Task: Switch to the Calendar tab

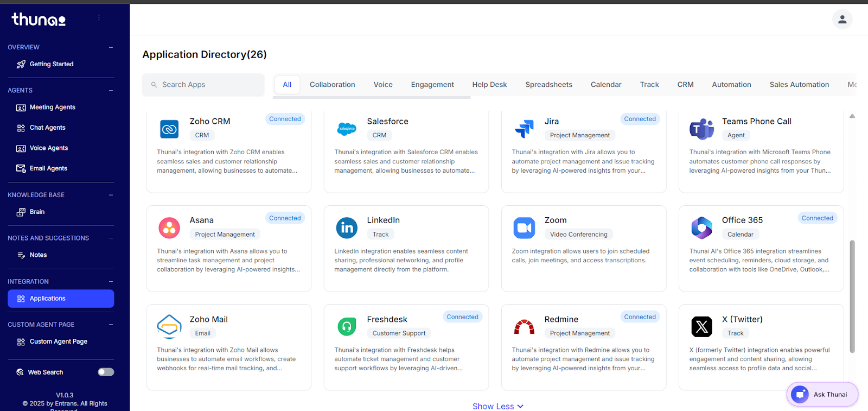Action: (606, 85)
